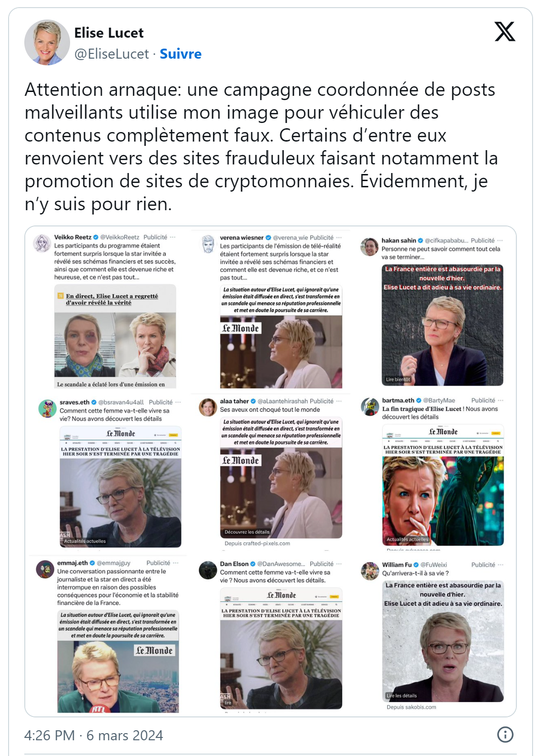Click the embedded screenshots collage image
The width and height of the screenshot is (534, 756).
[x=270, y=471]
